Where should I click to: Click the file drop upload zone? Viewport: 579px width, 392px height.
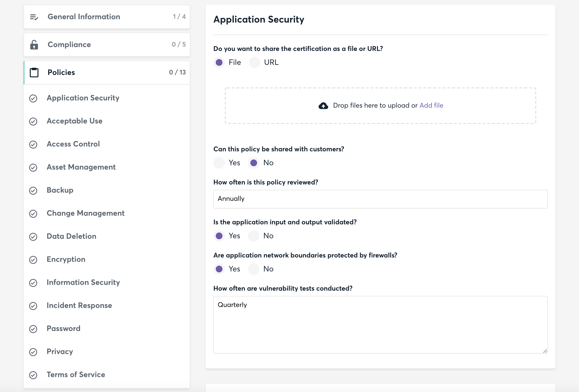(380, 106)
